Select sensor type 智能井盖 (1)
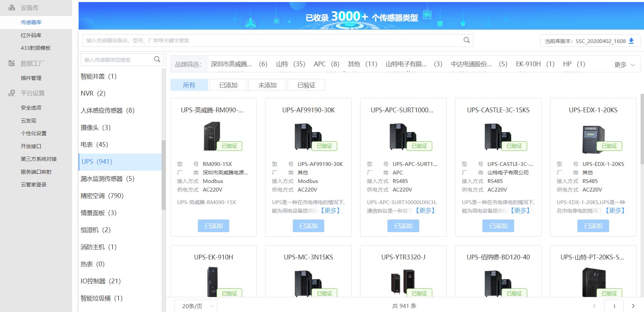Viewport: 644px width, 312px height. tap(120, 76)
